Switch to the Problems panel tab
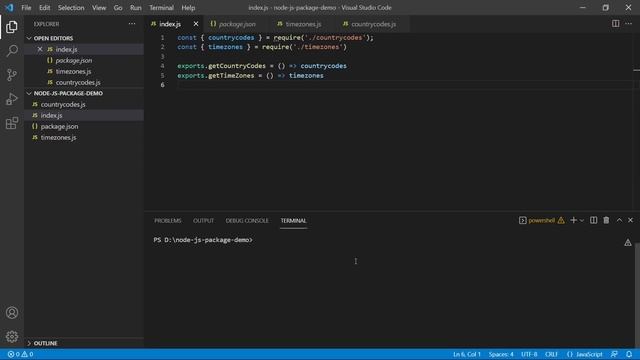Viewport: 640px width, 360px height. 167,220
